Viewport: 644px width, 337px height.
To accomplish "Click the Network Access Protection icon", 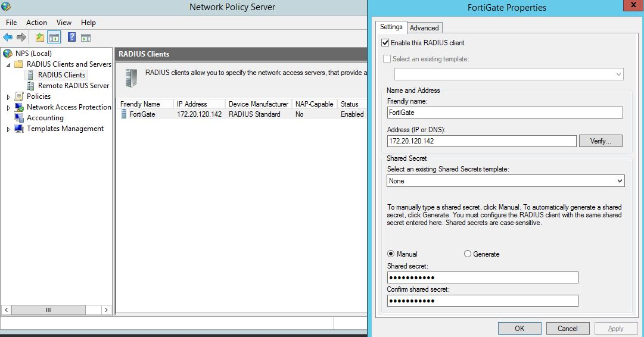I will pos(19,107).
